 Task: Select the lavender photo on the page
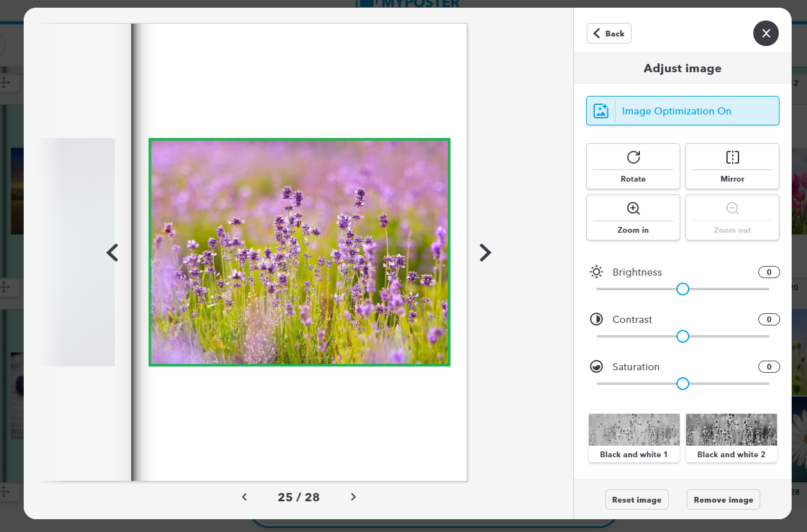(300, 252)
